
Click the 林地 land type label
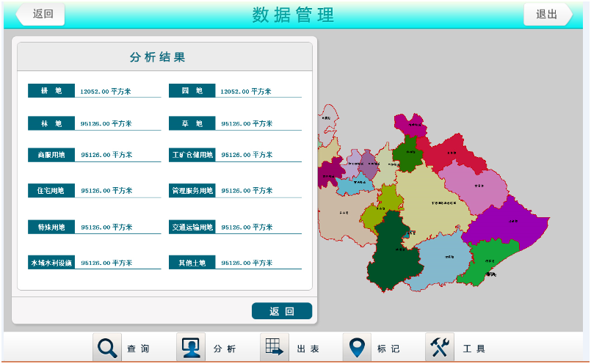51,123
